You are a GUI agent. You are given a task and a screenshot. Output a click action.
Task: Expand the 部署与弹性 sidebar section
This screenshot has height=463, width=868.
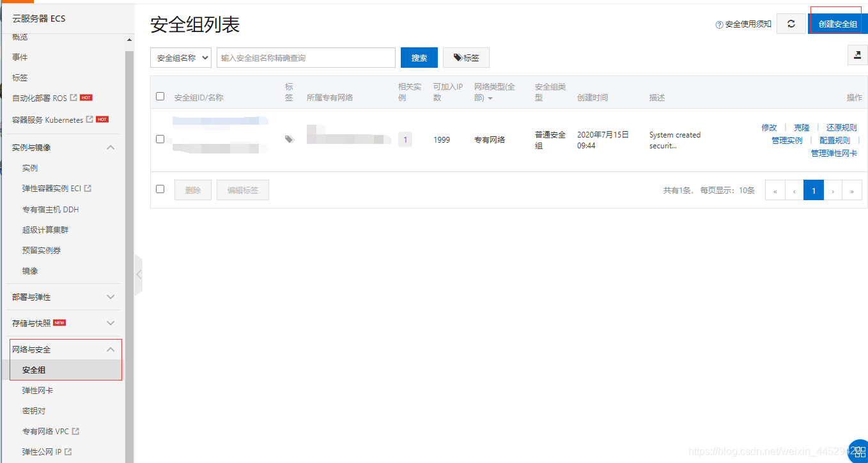coord(63,297)
